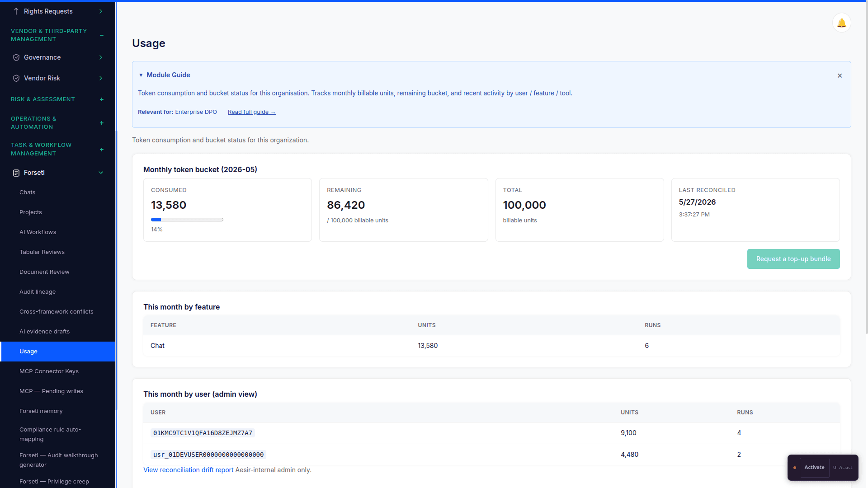Click the 9,100 units cell
Viewport: 868px width, 488px height.
pyautogui.click(x=628, y=433)
